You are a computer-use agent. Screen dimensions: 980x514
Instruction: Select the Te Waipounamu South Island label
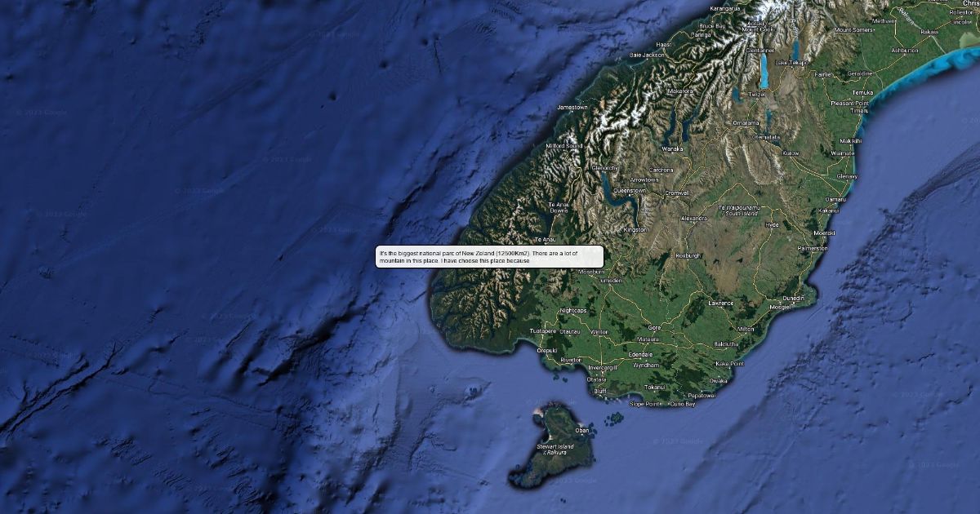point(738,210)
